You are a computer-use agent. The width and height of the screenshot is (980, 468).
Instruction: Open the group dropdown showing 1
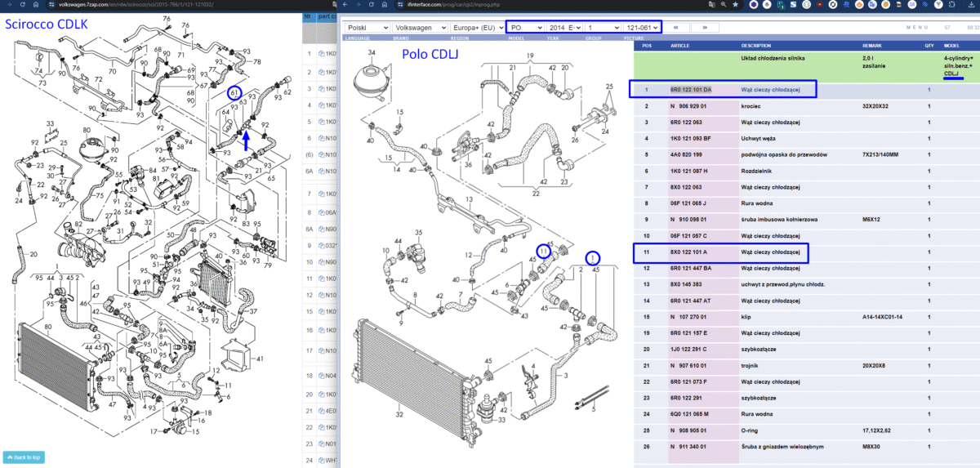point(603,27)
